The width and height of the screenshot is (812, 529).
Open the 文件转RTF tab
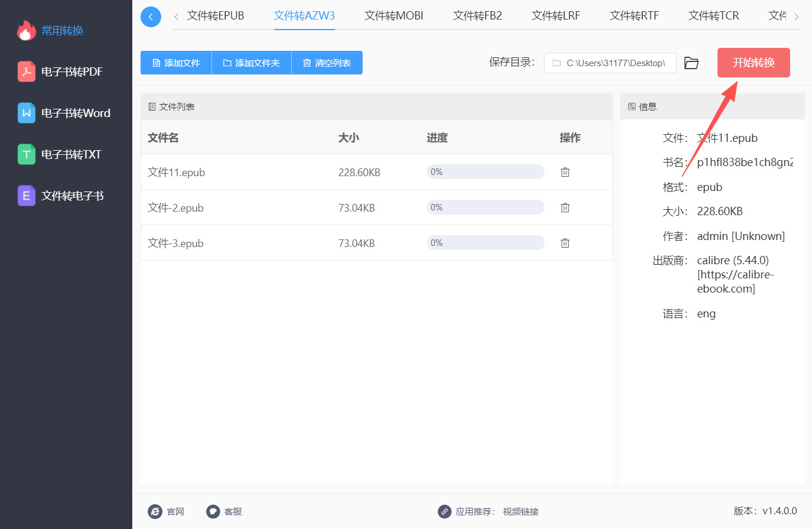point(634,16)
